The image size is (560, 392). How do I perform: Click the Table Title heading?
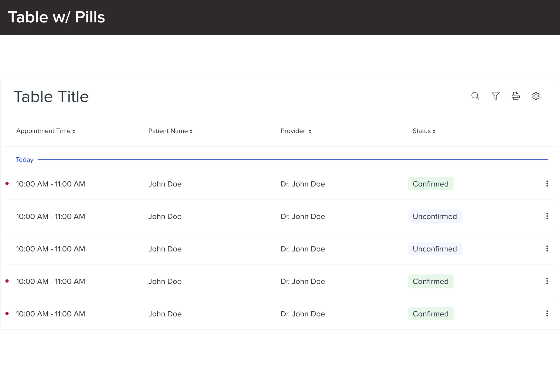(x=51, y=97)
